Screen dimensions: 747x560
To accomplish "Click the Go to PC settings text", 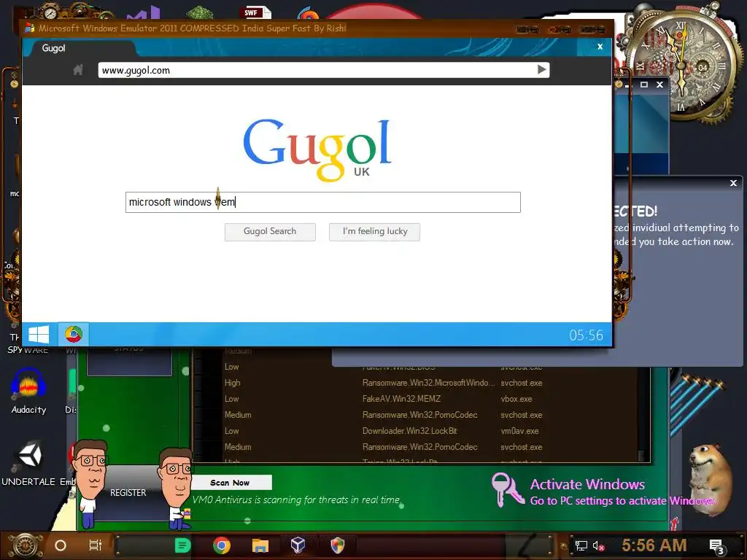I will 623,501.
